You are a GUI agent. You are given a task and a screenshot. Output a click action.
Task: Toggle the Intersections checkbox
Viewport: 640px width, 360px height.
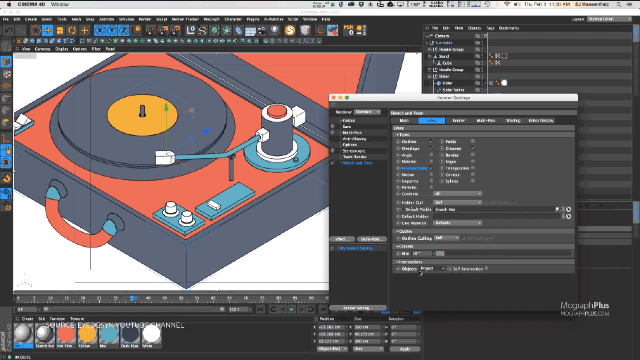[431, 168]
